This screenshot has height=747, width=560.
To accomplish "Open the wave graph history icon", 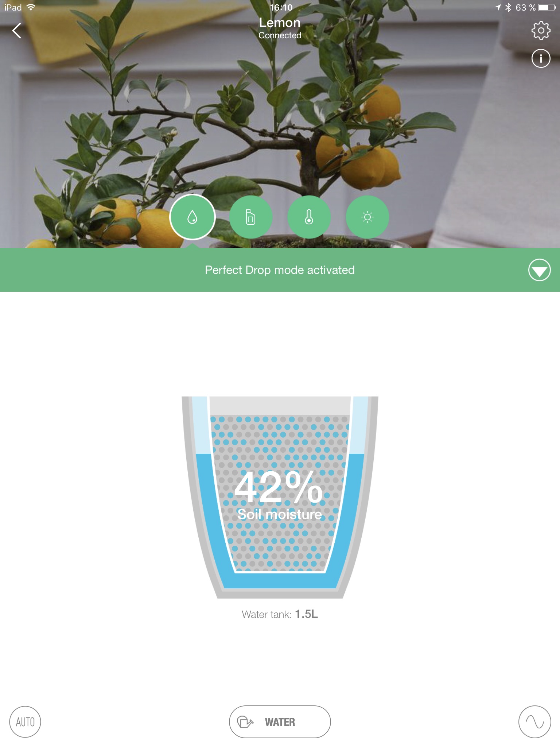I will click(x=535, y=722).
